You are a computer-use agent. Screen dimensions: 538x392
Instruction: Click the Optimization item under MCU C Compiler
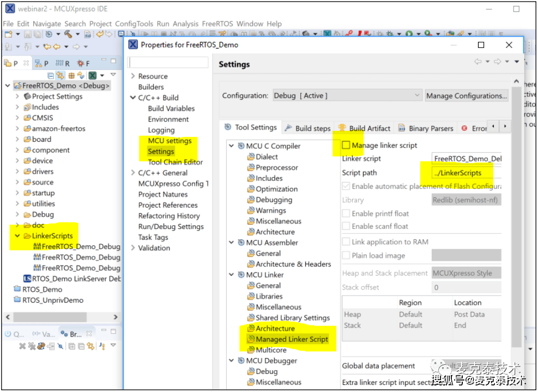276,189
